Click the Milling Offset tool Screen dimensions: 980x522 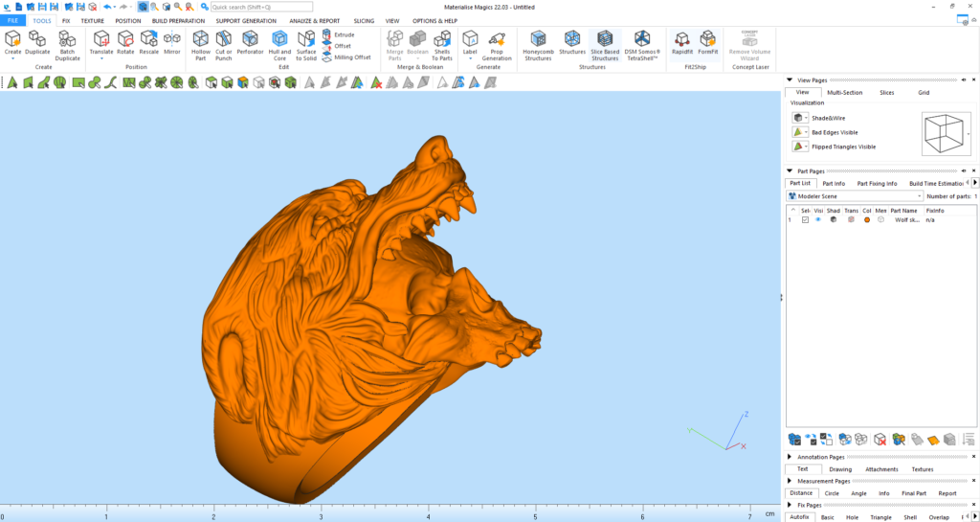point(346,57)
